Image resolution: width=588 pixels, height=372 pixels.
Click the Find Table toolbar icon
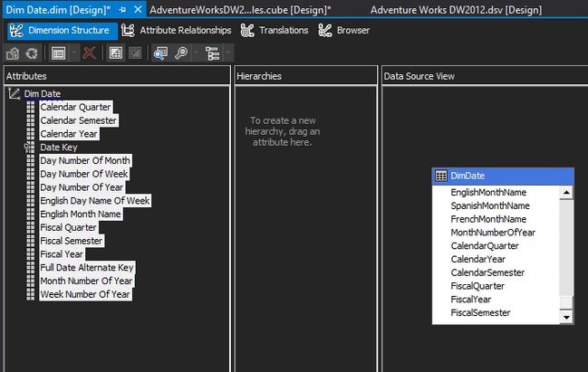click(161, 53)
